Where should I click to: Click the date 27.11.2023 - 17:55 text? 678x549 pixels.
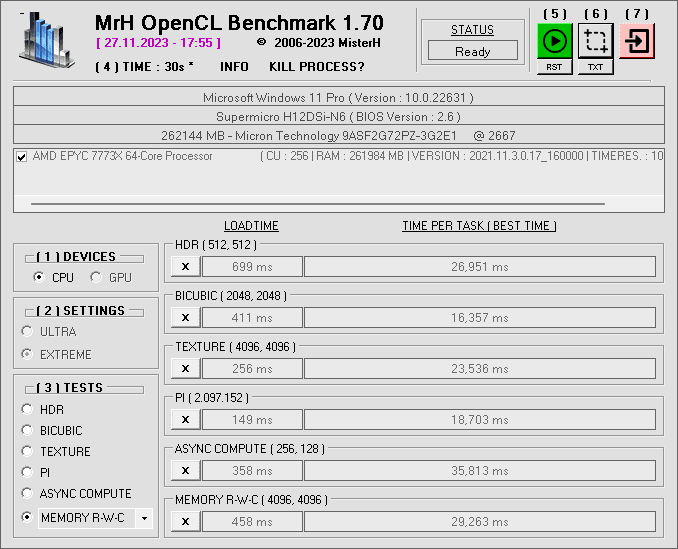pos(158,43)
